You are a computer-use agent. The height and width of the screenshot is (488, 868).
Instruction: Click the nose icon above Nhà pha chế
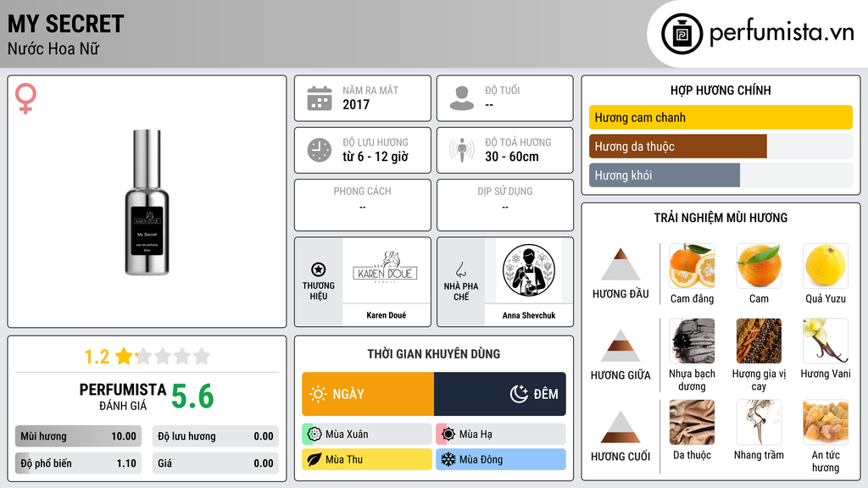(460, 269)
